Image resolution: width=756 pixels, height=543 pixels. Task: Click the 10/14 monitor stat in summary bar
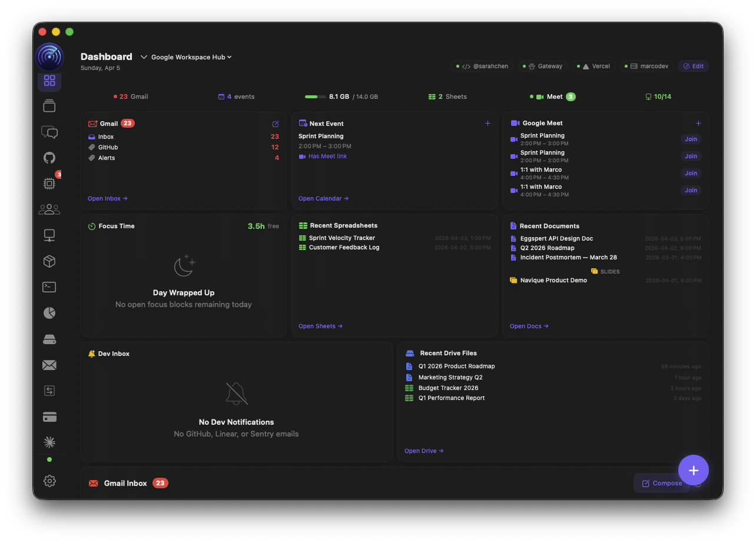(x=658, y=96)
